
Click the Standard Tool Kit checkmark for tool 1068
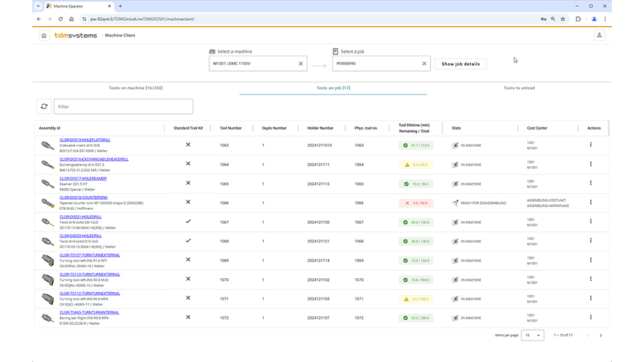[188, 241]
